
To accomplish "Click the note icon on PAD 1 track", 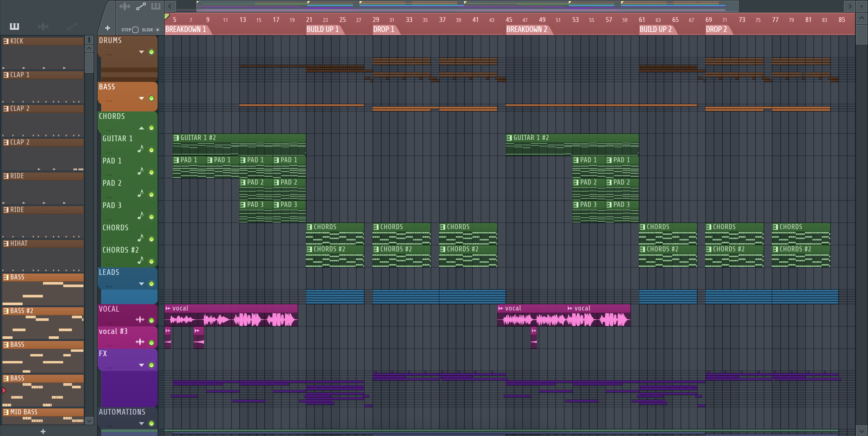I will click(x=140, y=171).
